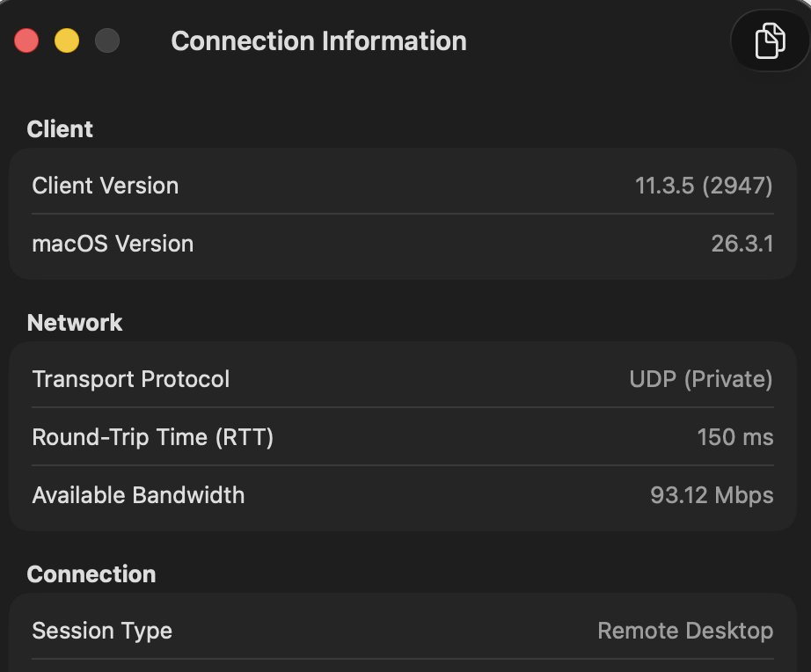Click the Connection section heading
The height and width of the screenshot is (672, 811).
point(91,573)
